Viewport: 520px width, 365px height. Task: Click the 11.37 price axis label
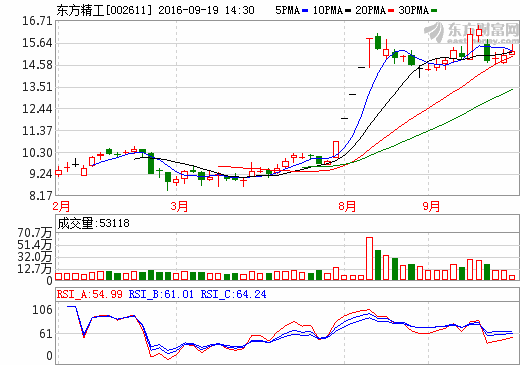tap(37, 131)
